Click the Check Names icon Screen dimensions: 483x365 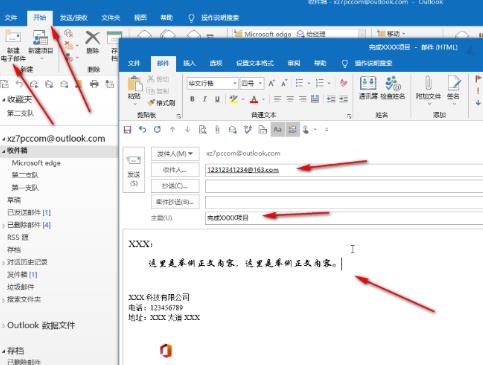tap(392, 83)
